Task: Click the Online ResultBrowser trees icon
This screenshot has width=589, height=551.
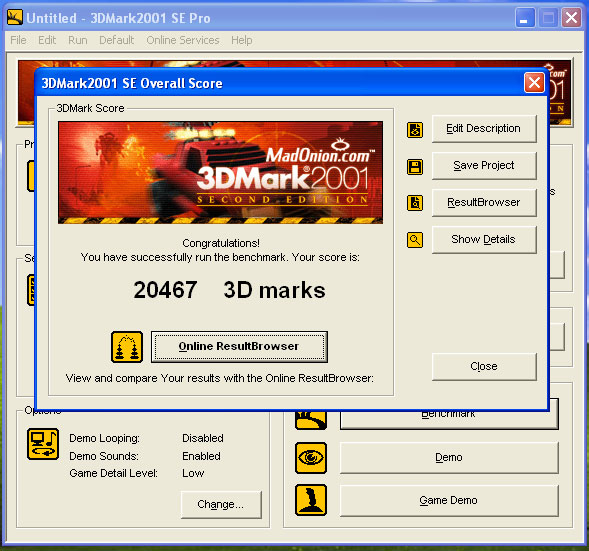Action: [x=127, y=347]
